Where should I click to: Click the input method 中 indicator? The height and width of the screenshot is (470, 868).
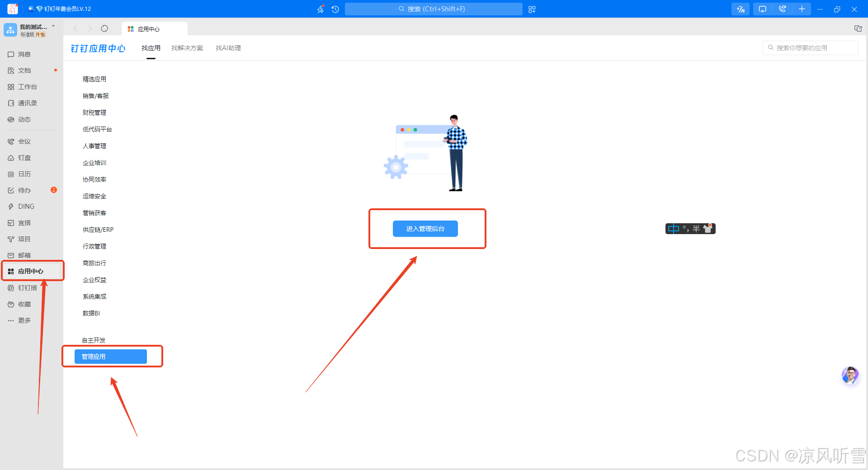674,229
